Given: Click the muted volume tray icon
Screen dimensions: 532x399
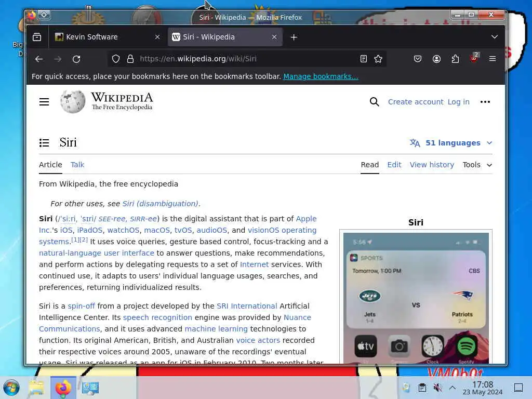Looking at the screenshot, I should coord(437,388).
